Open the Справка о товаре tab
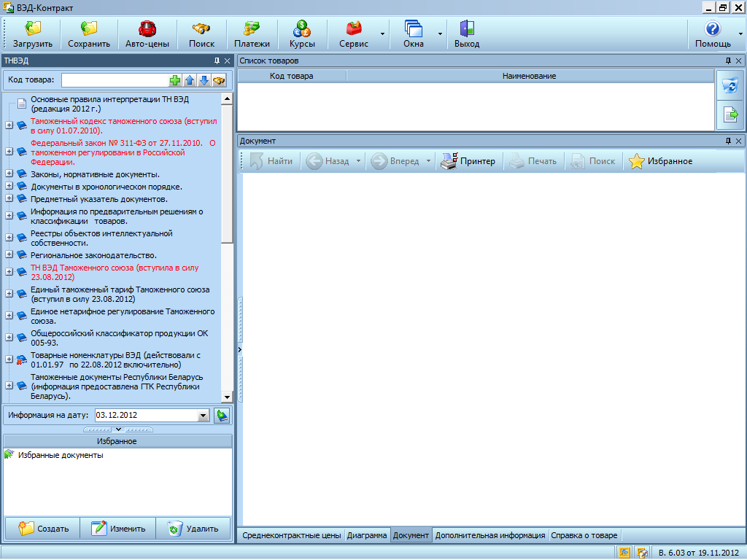This screenshot has height=560, width=747. click(584, 535)
